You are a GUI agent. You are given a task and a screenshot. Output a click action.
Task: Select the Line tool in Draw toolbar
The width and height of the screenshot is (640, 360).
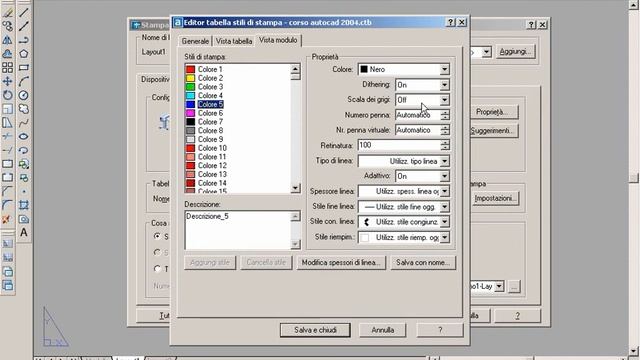click(x=24, y=12)
